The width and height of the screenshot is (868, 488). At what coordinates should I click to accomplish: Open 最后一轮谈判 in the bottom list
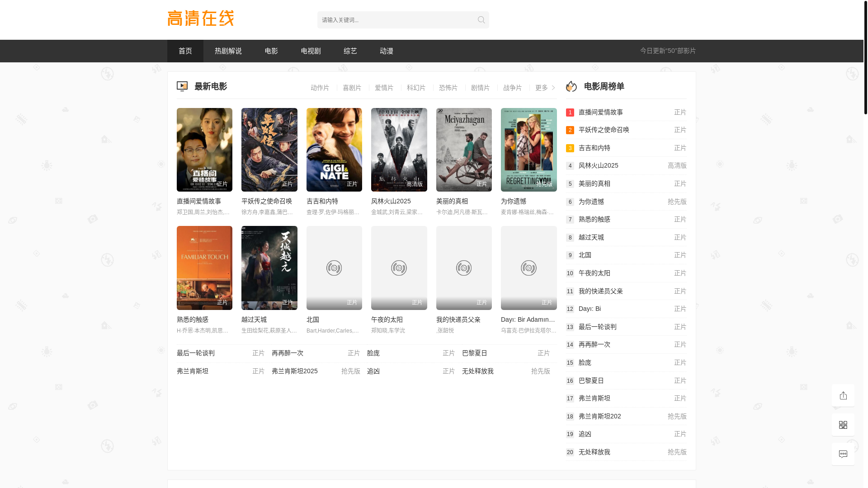pos(196,353)
